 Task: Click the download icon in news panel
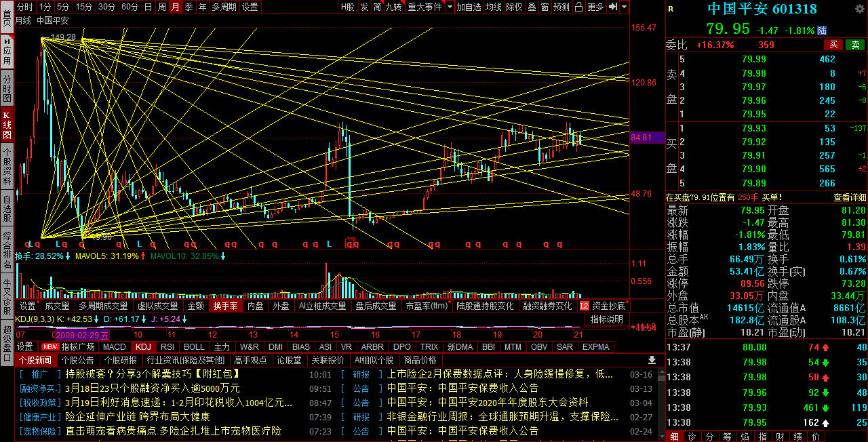point(652,360)
